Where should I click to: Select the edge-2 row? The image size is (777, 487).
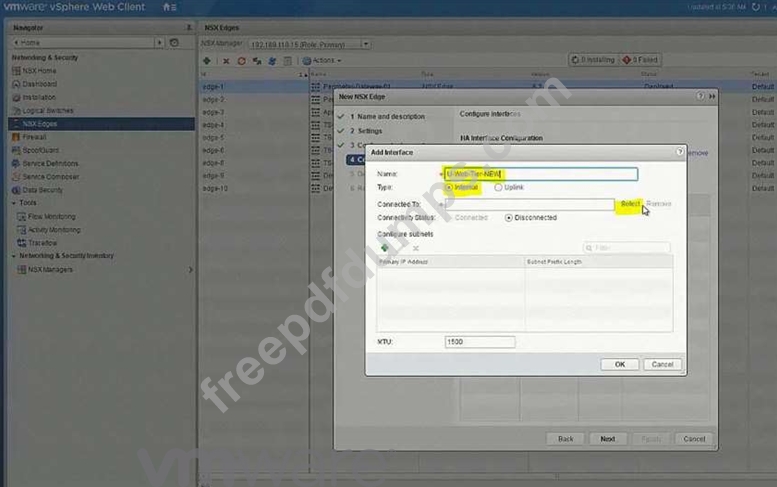pyautogui.click(x=254, y=100)
